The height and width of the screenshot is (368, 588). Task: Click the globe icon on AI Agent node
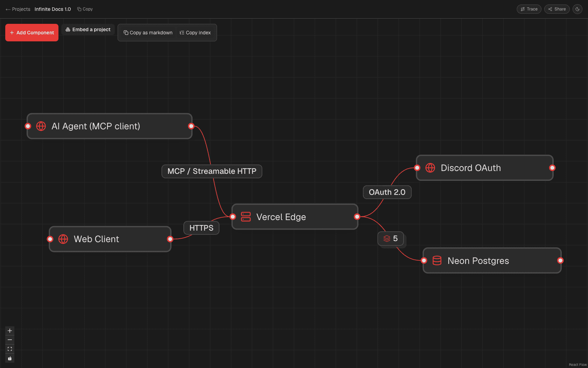point(41,126)
